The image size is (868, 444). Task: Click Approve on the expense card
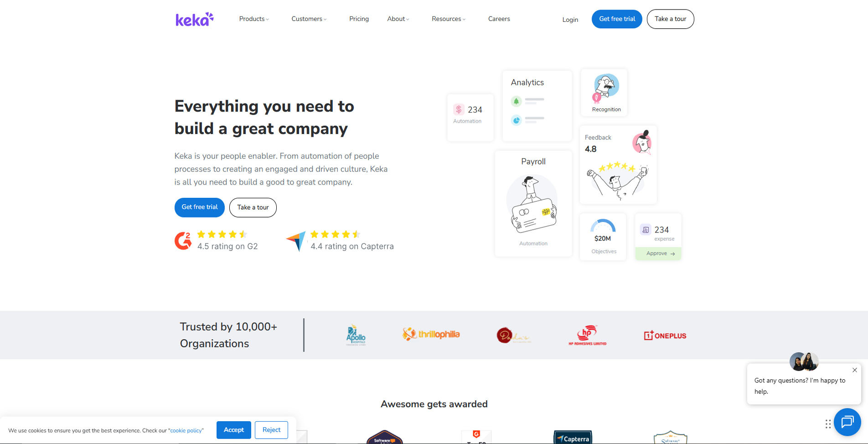tap(660, 253)
